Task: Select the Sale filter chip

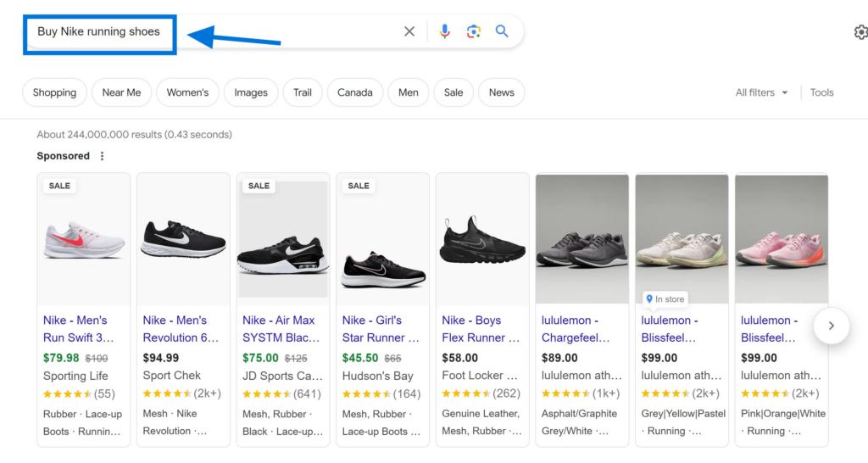Action: 453,92
